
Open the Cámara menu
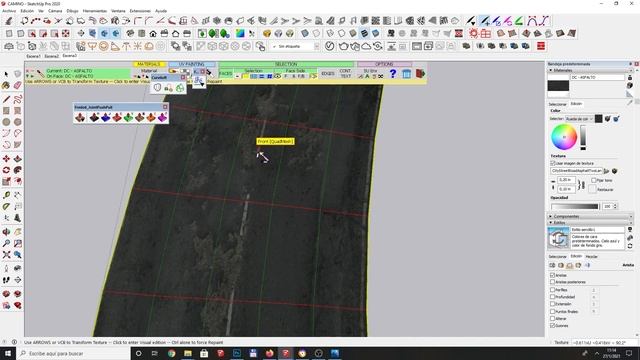[x=55, y=11]
